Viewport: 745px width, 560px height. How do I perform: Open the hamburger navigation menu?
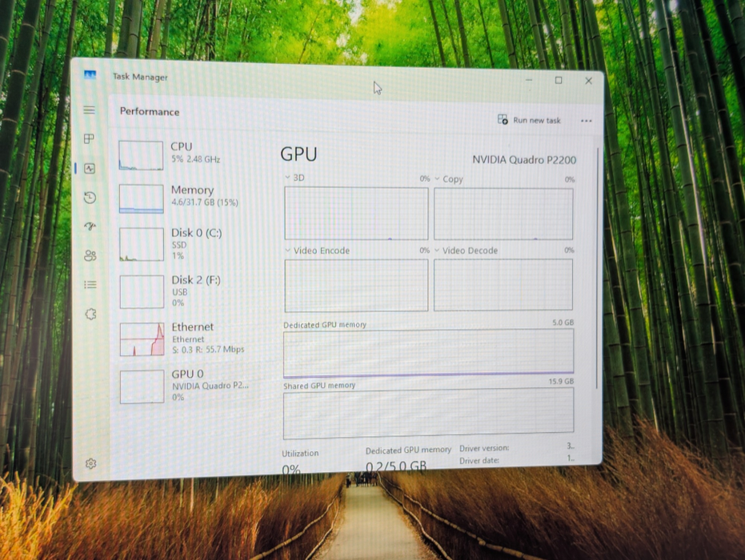click(89, 110)
